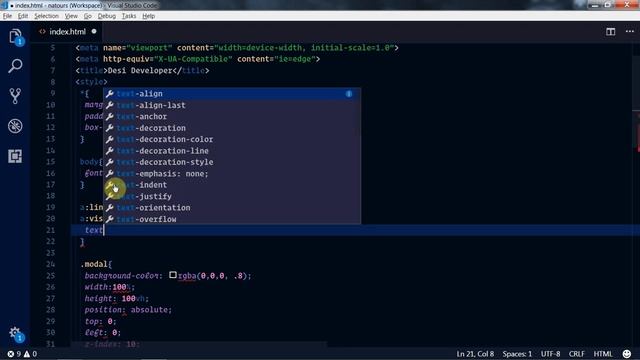Choose the text-decoration-style suggestion
This screenshot has width=640, height=360.
click(232, 162)
